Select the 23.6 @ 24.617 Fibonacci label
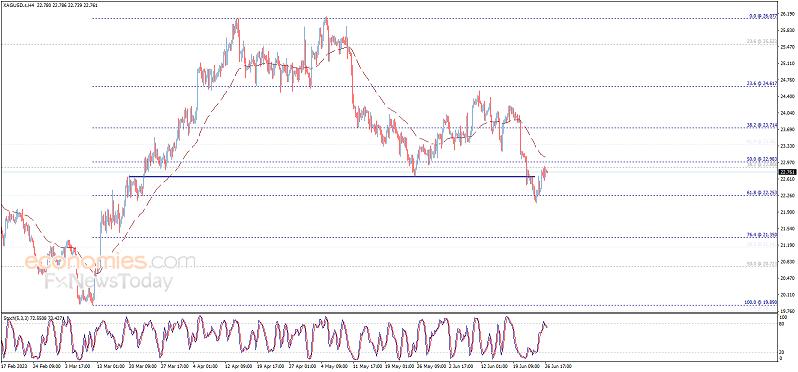The height and width of the screenshot is (372, 798). coord(762,84)
